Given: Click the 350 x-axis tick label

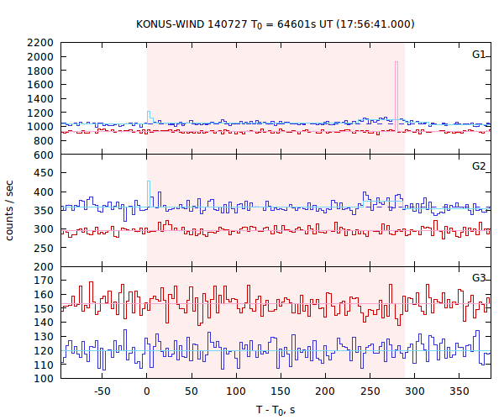Looking at the screenshot, I should pyautogui.click(x=459, y=391).
